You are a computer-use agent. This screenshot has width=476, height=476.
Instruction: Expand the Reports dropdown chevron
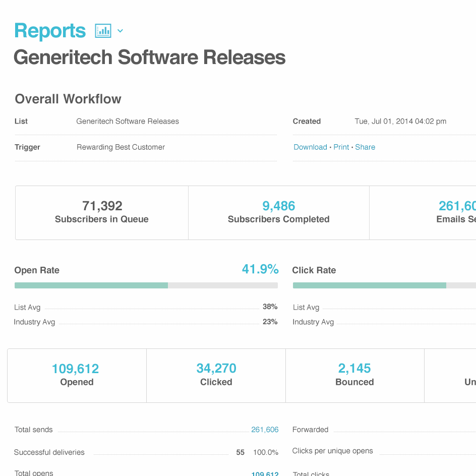click(x=120, y=31)
